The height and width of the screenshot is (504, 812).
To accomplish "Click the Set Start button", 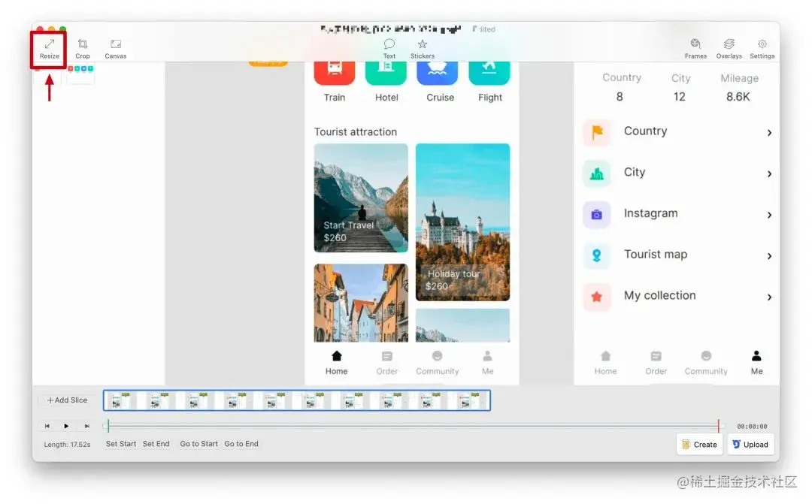I will [x=120, y=443].
